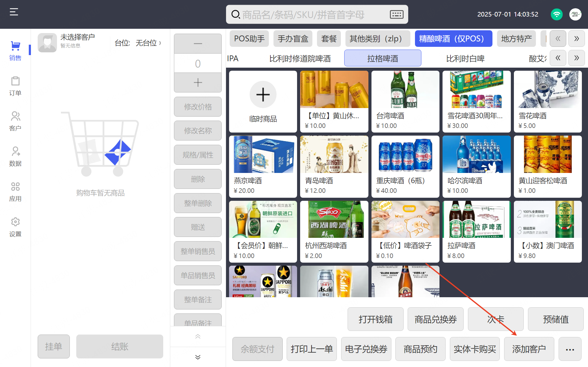Decrease quantity with the minus button
Screen dimensions: 588x367
[x=198, y=43]
